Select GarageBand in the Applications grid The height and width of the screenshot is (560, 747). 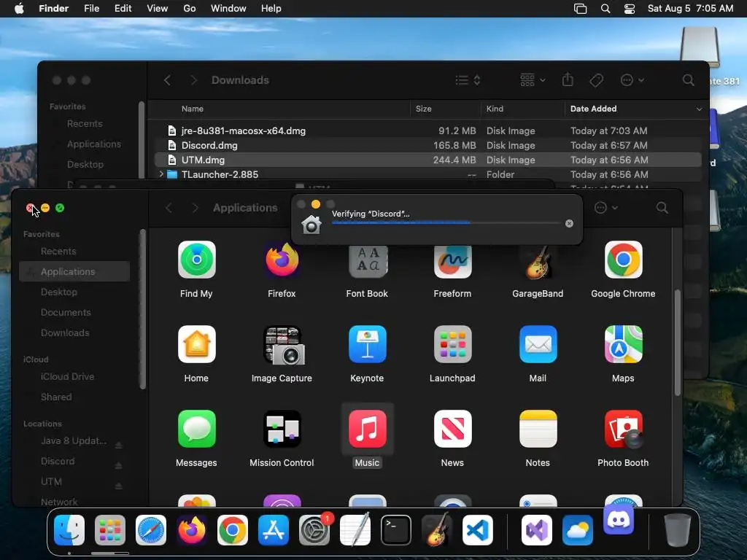(x=538, y=262)
